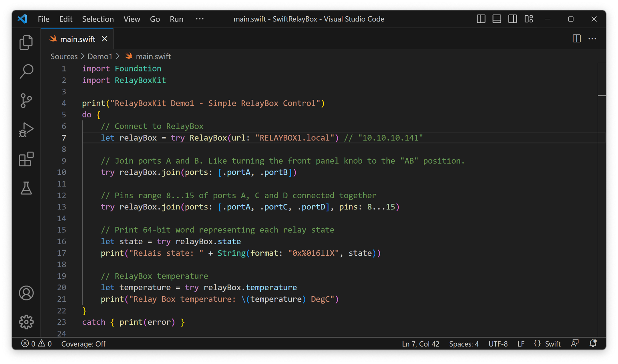
Task: Close the VS Code window
Action: pos(594,19)
